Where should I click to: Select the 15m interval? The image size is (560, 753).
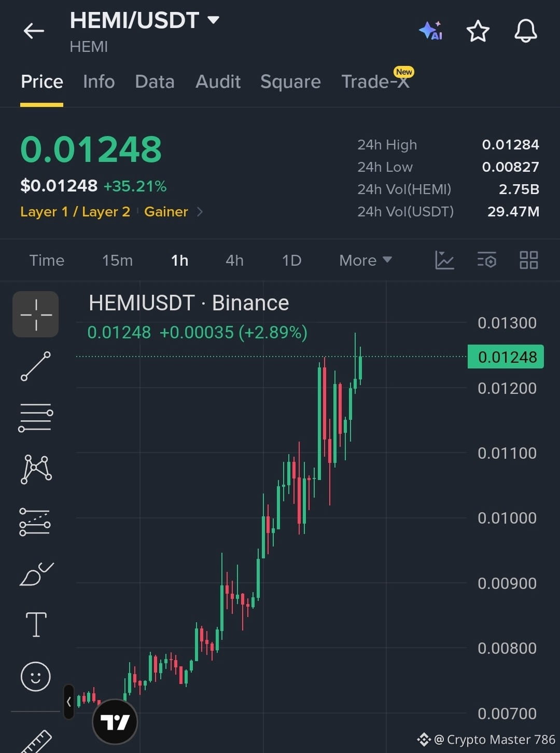click(117, 260)
